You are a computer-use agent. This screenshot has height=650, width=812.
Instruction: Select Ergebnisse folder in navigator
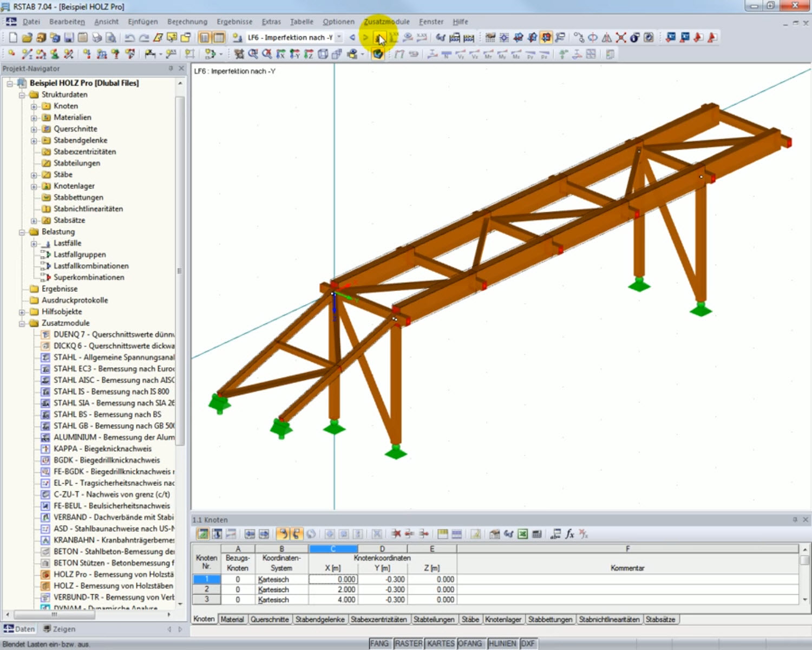point(60,289)
